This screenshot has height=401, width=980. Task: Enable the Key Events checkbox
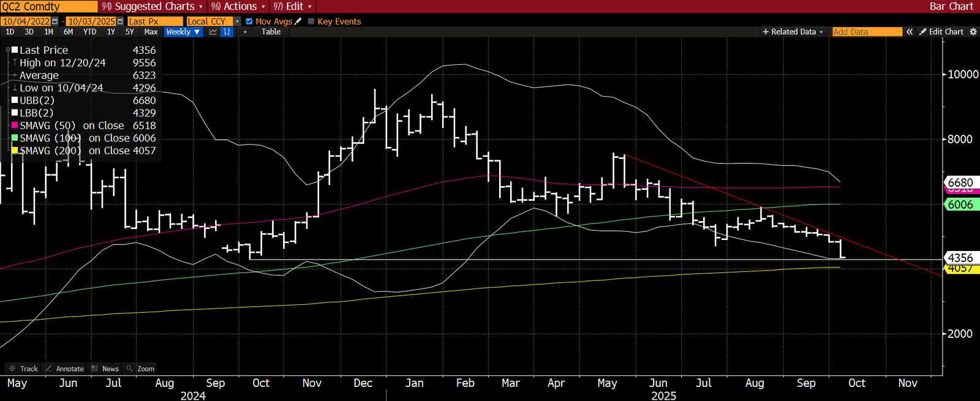pyautogui.click(x=311, y=21)
